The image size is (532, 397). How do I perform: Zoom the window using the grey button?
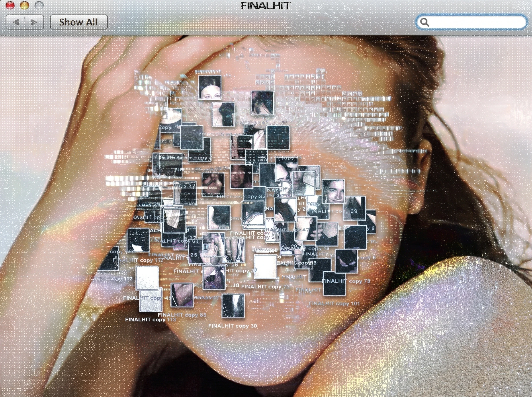[x=39, y=5]
